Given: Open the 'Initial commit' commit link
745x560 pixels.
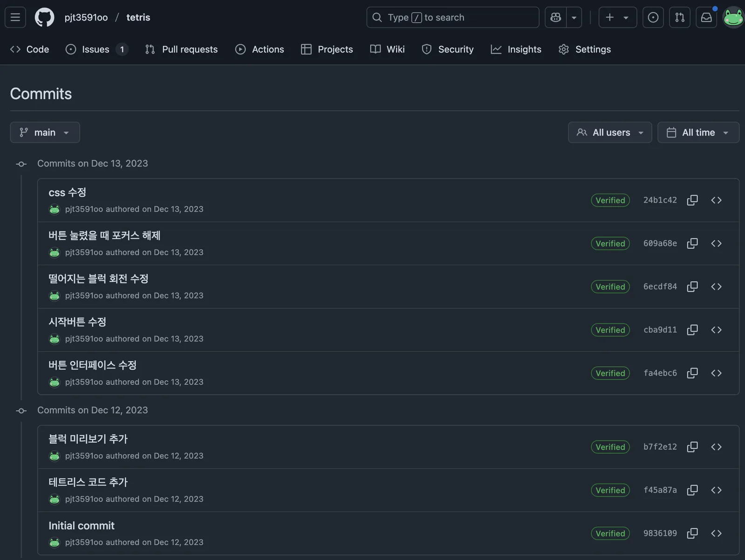Looking at the screenshot, I should (x=81, y=526).
